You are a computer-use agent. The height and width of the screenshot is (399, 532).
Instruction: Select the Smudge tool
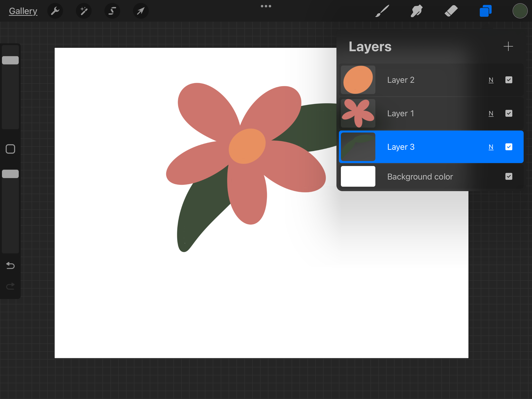point(416,11)
